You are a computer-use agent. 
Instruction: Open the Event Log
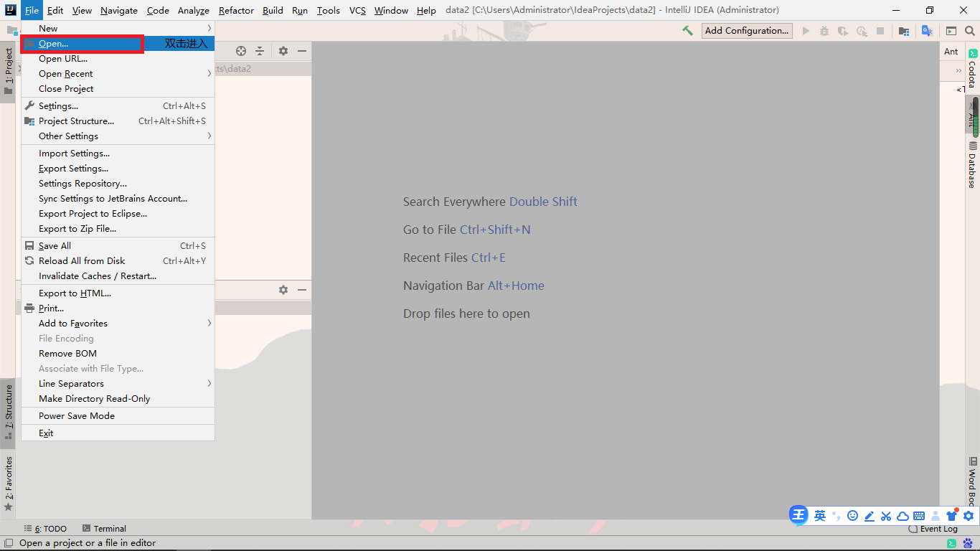click(933, 529)
